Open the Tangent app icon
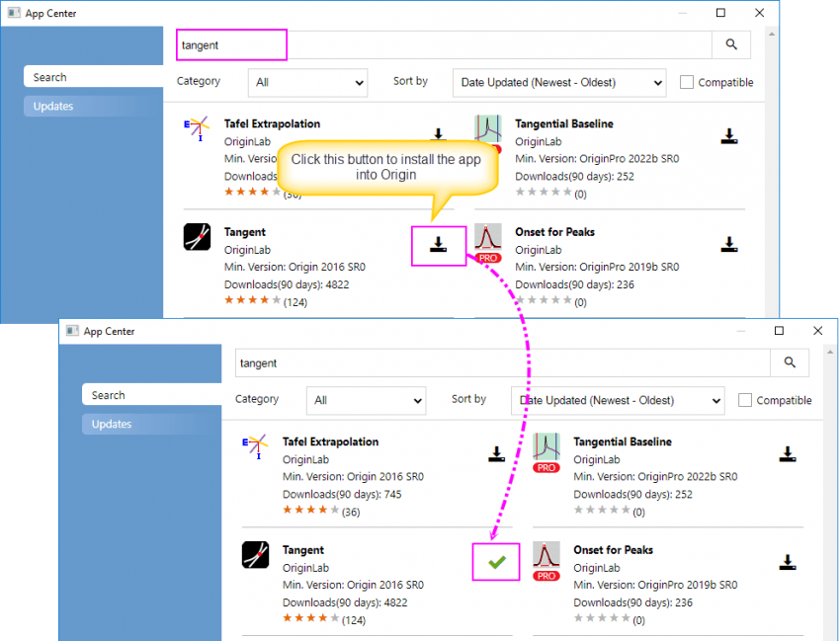The width and height of the screenshot is (840, 641). click(x=196, y=237)
